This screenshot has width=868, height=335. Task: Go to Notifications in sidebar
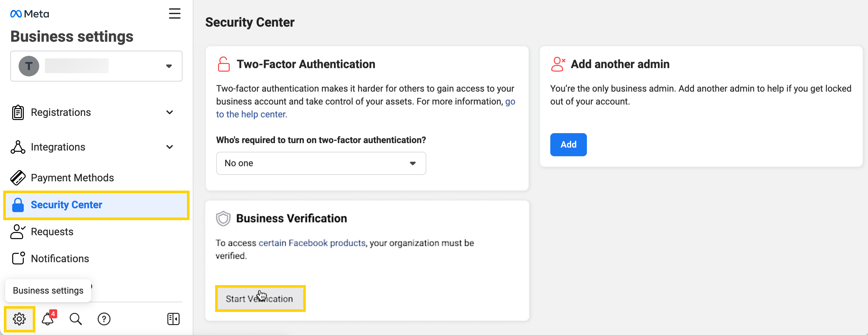click(x=60, y=259)
